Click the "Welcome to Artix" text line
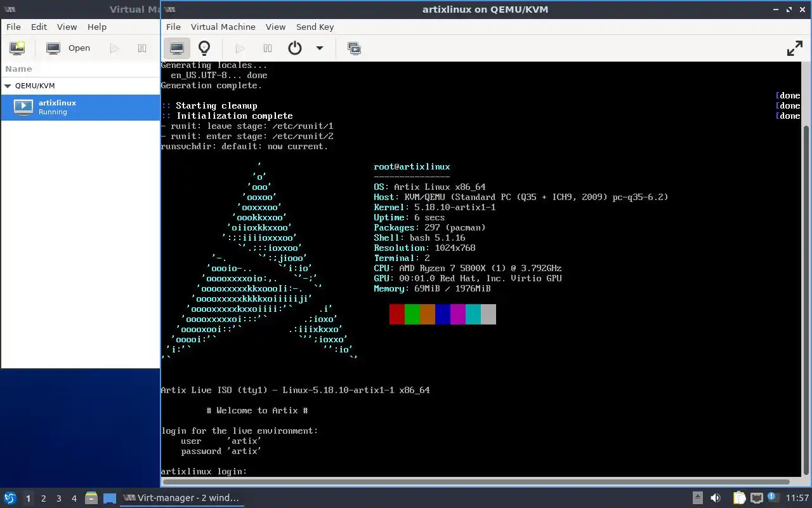The height and width of the screenshot is (508, 812). [257, 410]
